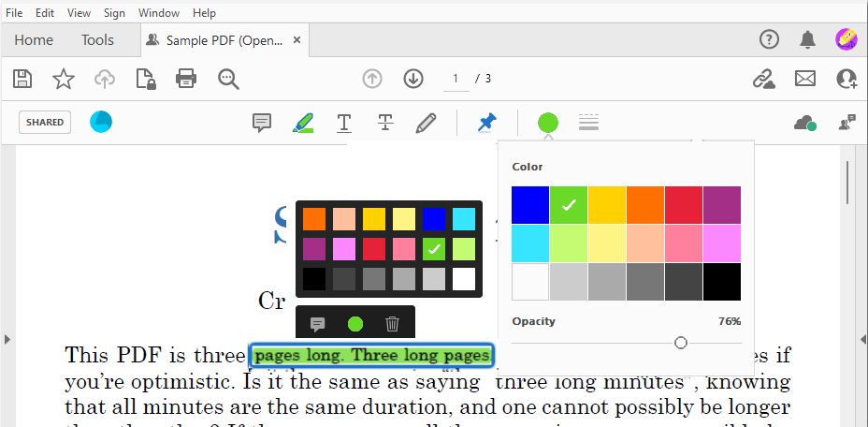This screenshot has height=427, width=868.
Task: Pick red in the Color panel
Action: pos(684,205)
